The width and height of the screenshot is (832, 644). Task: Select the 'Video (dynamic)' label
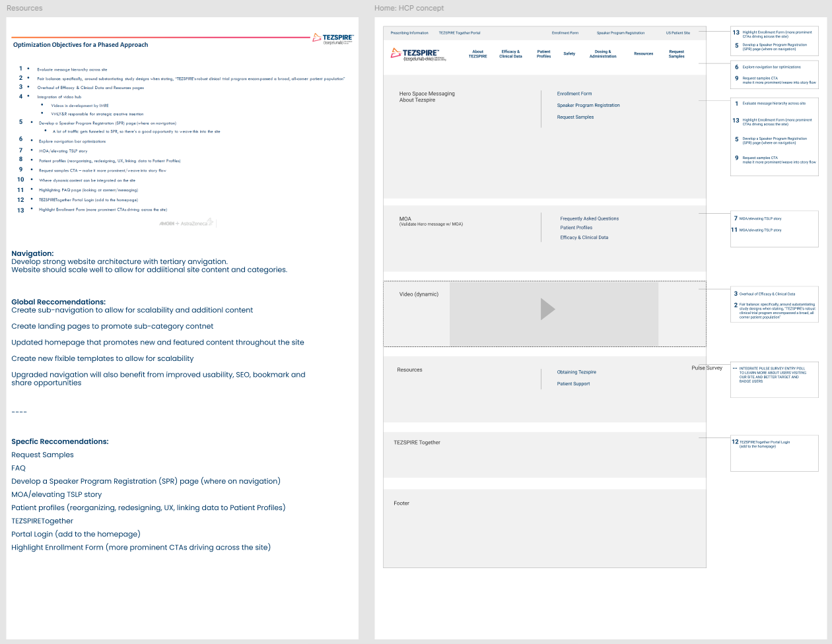tap(419, 294)
